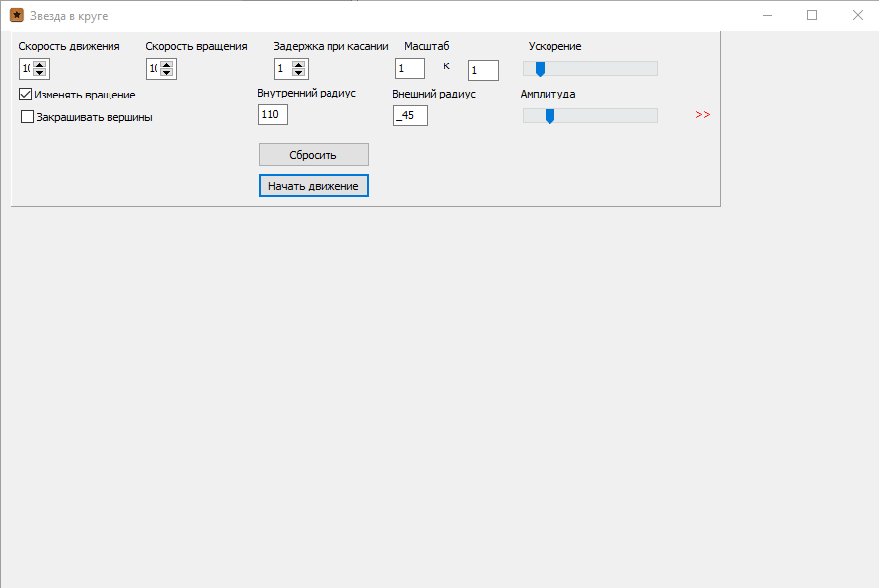Click the star app icon in title bar
The width and height of the screenshot is (879, 588).
point(17,15)
